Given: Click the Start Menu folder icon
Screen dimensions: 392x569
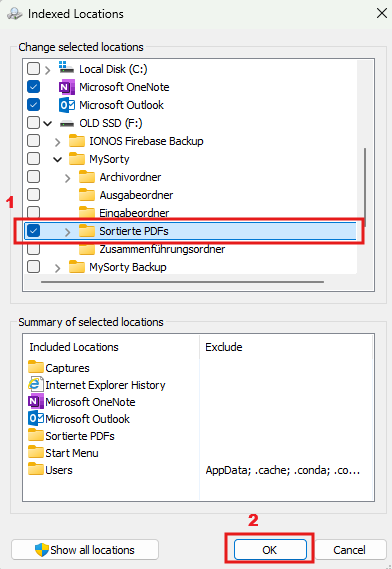Looking at the screenshot, I should [36, 452].
